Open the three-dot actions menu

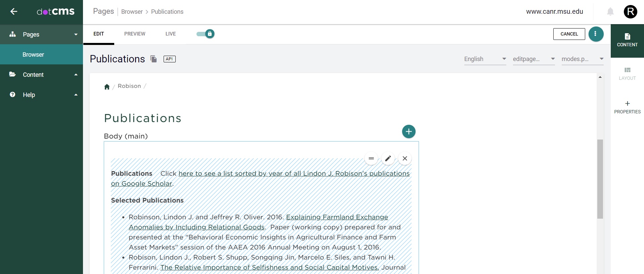pos(596,34)
